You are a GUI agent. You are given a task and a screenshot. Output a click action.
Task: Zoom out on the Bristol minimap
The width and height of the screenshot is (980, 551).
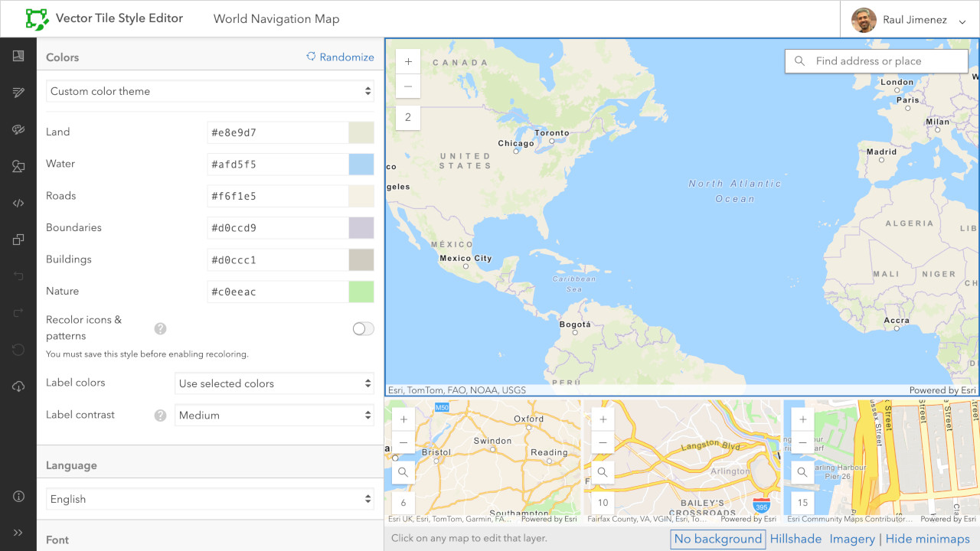click(x=403, y=442)
